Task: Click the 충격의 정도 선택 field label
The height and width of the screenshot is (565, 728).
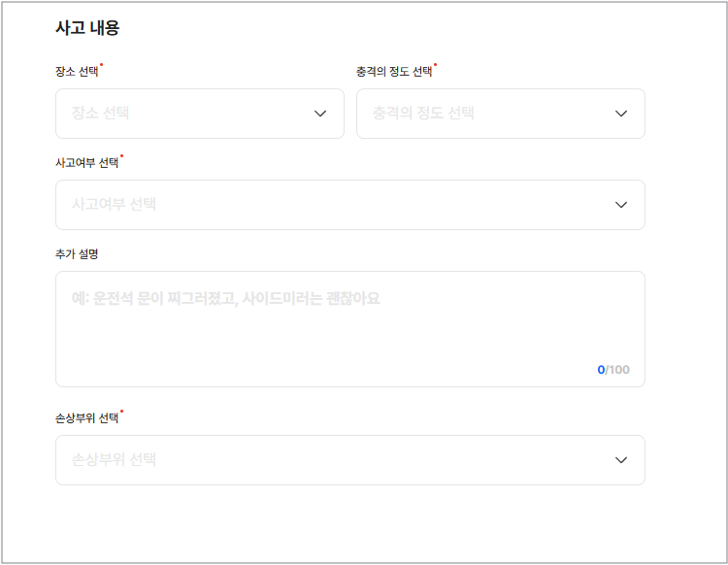Action: coord(394,72)
